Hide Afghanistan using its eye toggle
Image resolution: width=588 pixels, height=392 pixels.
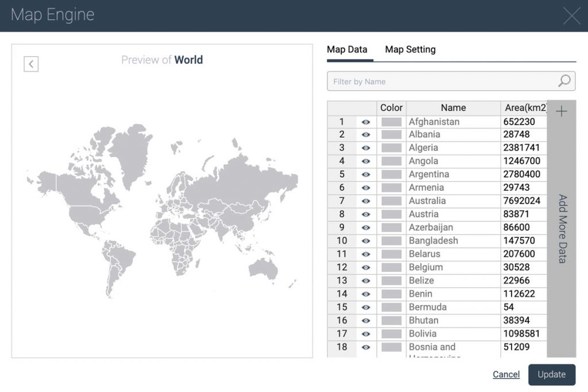[x=366, y=121]
